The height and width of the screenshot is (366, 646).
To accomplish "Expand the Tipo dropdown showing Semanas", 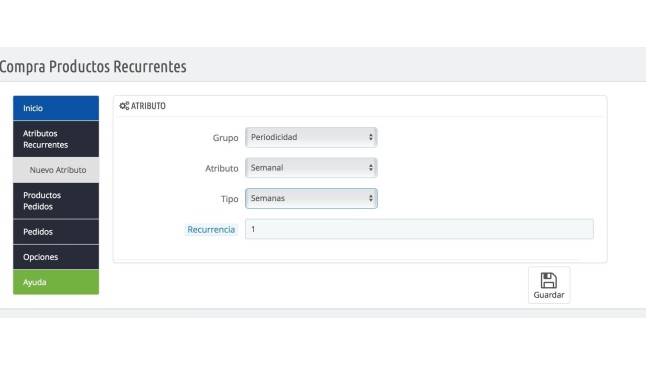I will 311,198.
